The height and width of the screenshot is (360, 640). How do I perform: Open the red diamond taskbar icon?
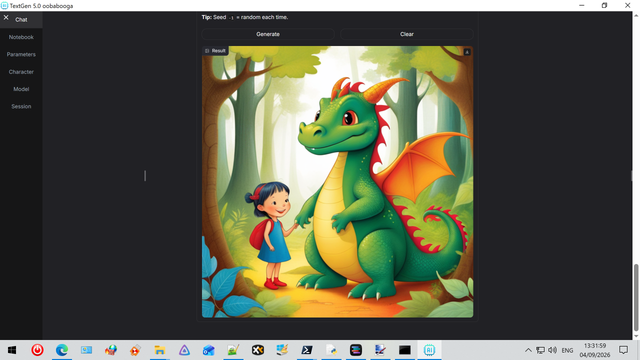135,350
